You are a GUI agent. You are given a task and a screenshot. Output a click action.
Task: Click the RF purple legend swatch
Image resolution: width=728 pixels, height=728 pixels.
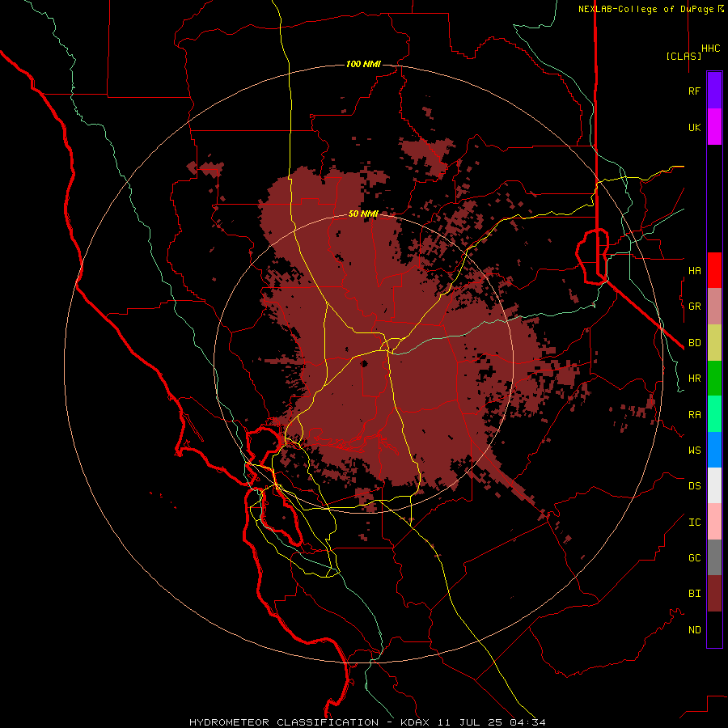click(x=714, y=91)
